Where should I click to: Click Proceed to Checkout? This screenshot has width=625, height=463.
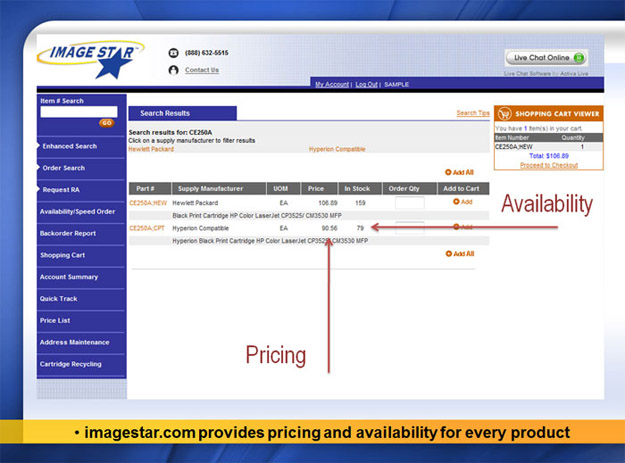pyautogui.click(x=548, y=165)
